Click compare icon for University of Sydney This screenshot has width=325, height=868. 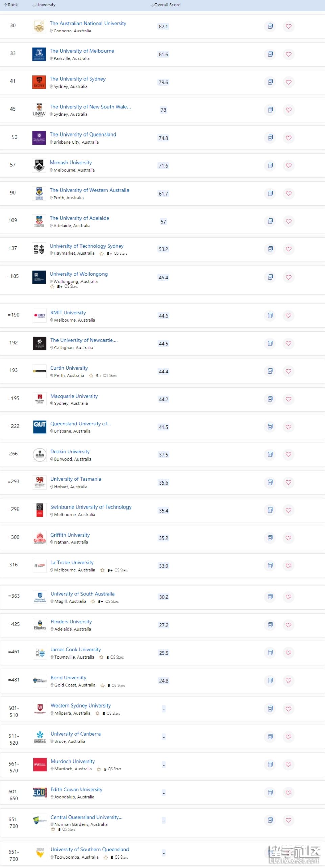click(x=270, y=82)
